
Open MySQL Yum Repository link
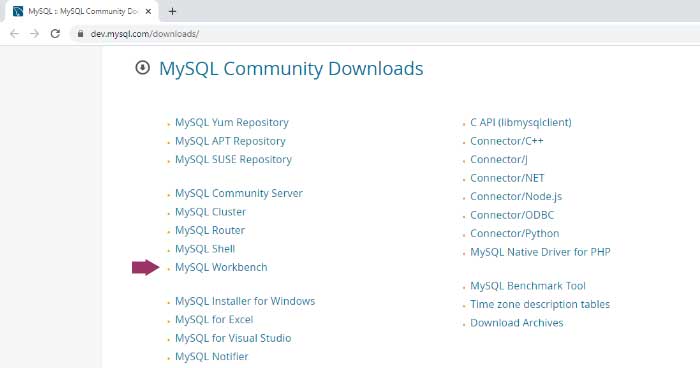[x=232, y=122]
